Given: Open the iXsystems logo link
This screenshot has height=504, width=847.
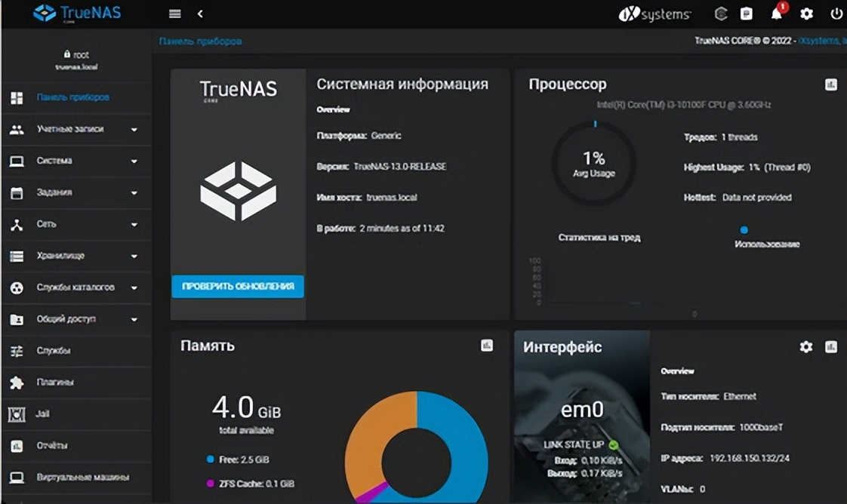Looking at the screenshot, I should pyautogui.click(x=654, y=14).
